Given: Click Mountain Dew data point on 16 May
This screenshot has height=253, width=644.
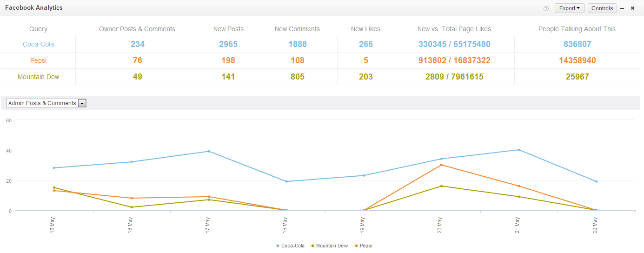Looking at the screenshot, I should [x=132, y=207].
